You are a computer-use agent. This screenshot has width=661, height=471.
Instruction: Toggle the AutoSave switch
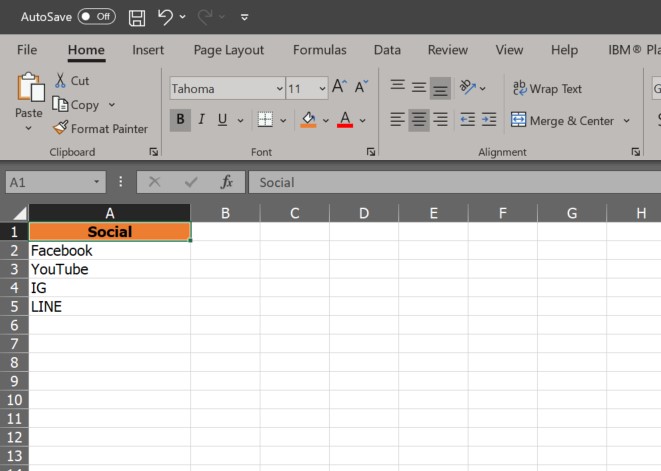tap(96, 17)
